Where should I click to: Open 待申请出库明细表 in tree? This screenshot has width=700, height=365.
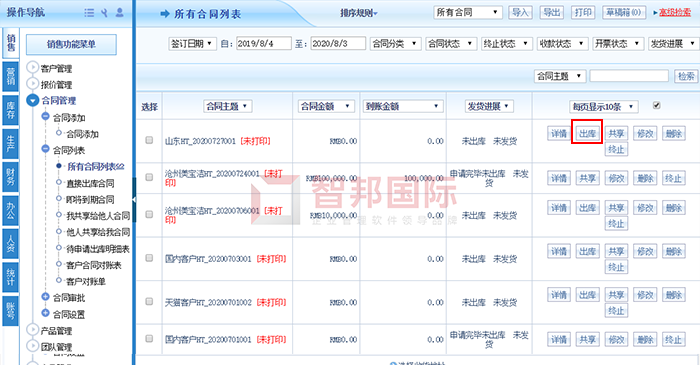click(98, 249)
